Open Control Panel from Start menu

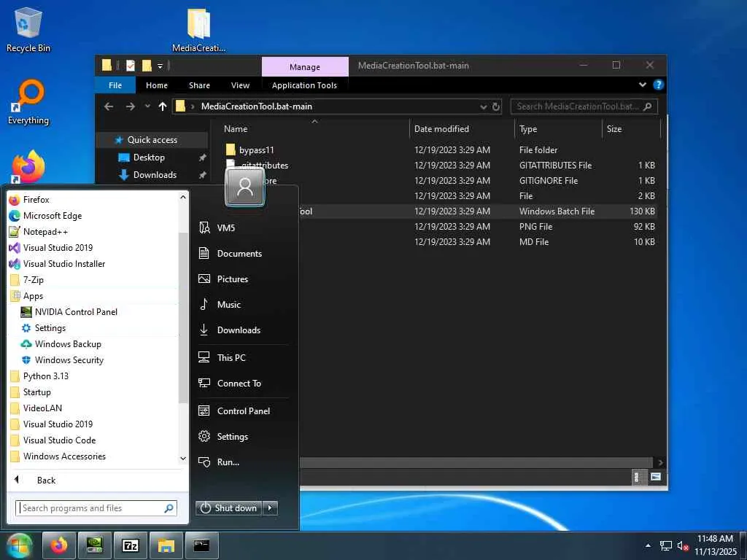(243, 411)
